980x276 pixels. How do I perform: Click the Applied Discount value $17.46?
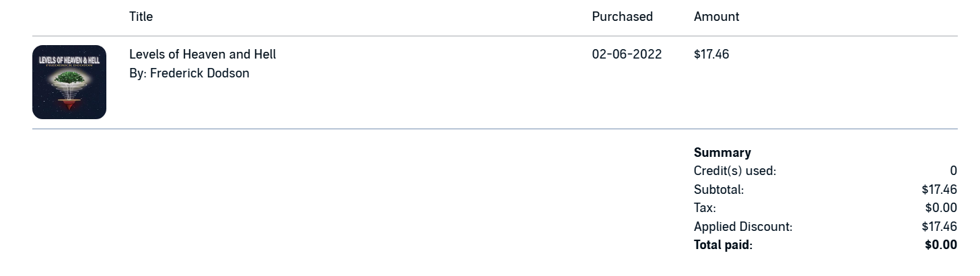click(939, 227)
